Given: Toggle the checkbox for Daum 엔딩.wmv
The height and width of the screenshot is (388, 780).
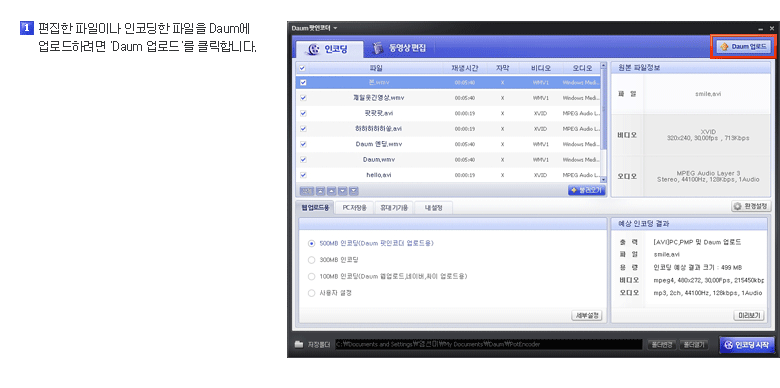Looking at the screenshot, I should (303, 144).
